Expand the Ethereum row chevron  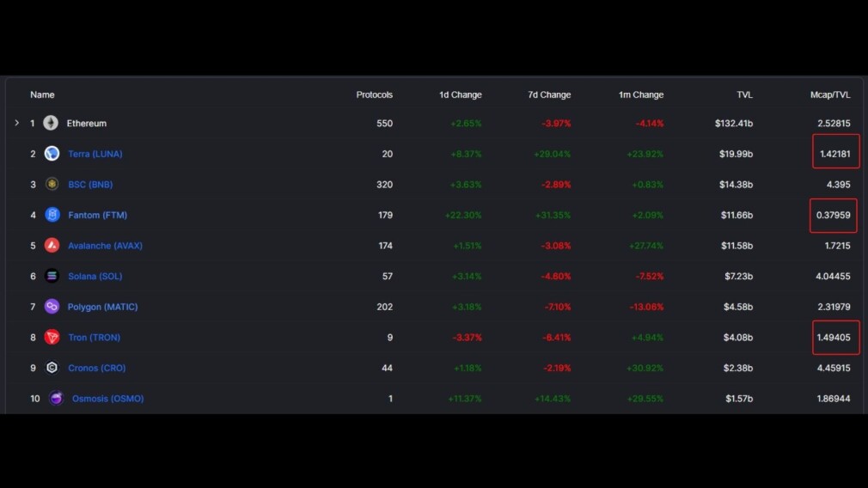click(16, 123)
